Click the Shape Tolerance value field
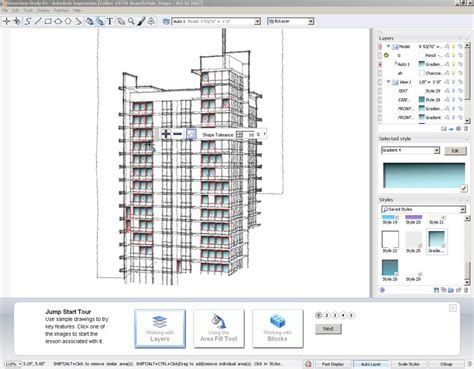 tap(250, 134)
